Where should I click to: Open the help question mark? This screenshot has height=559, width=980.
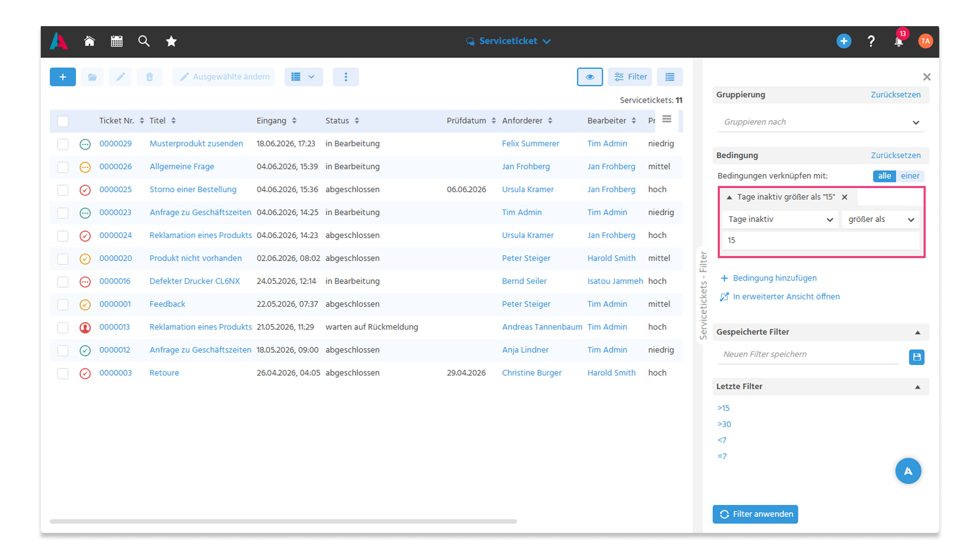coord(871,41)
